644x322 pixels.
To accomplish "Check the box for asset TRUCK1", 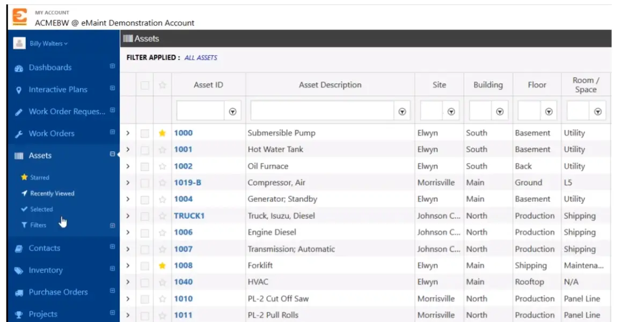I will pos(144,216).
